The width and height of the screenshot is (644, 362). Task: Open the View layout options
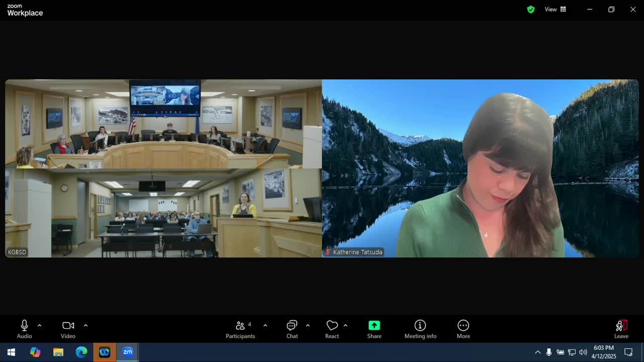(555, 9)
